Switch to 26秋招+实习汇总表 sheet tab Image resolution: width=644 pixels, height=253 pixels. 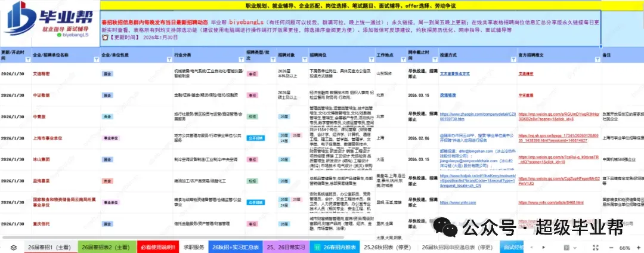click(236, 247)
